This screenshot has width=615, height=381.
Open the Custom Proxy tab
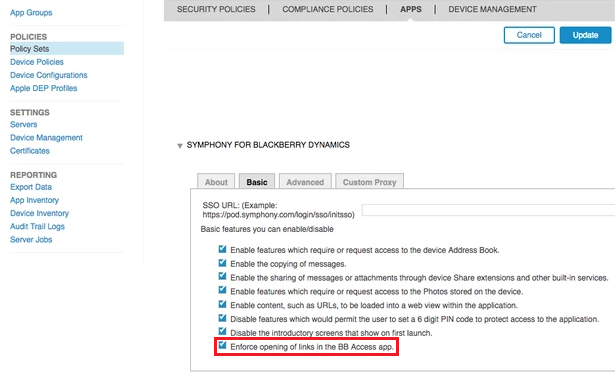(x=369, y=182)
